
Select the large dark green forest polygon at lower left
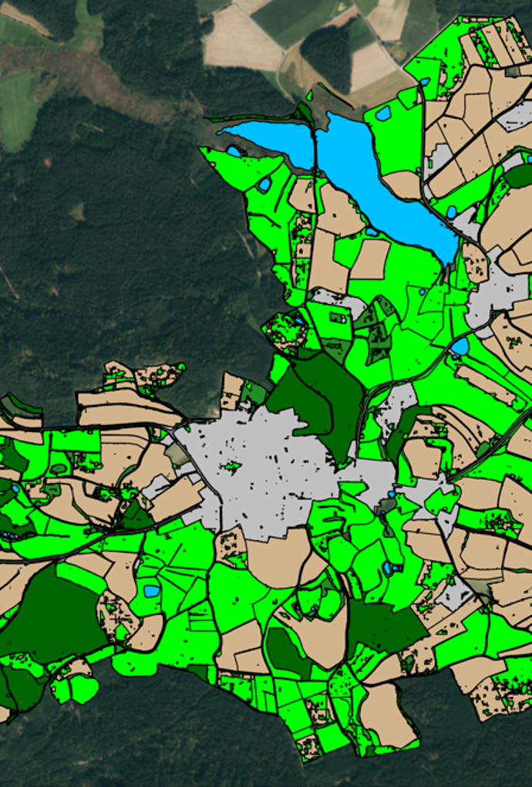[x=46, y=610]
